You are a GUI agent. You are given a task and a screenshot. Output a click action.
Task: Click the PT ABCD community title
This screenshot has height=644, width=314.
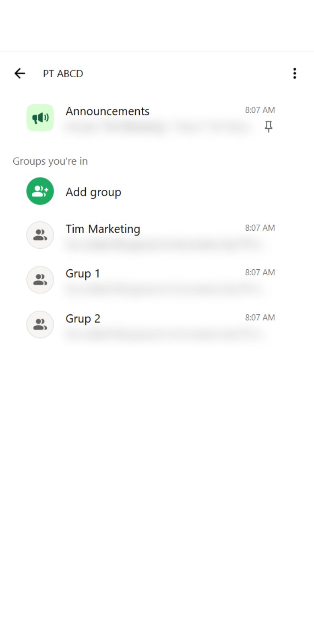pyautogui.click(x=63, y=74)
